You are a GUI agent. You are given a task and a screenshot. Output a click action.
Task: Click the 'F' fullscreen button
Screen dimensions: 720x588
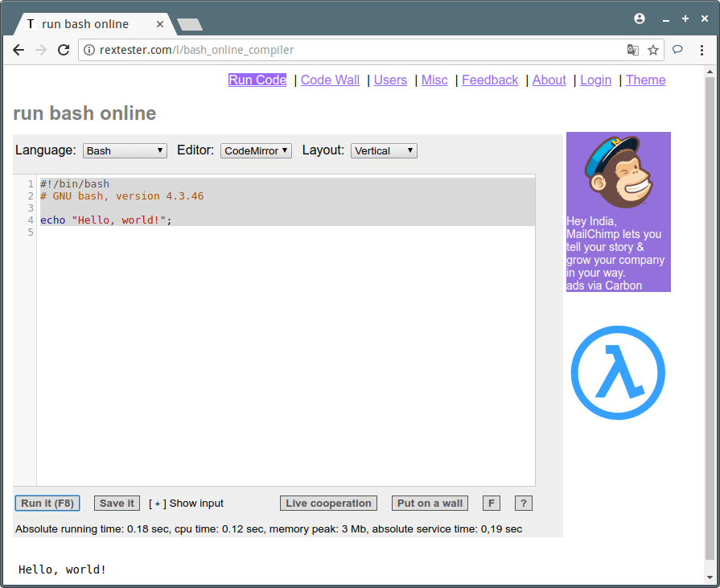pyautogui.click(x=492, y=503)
